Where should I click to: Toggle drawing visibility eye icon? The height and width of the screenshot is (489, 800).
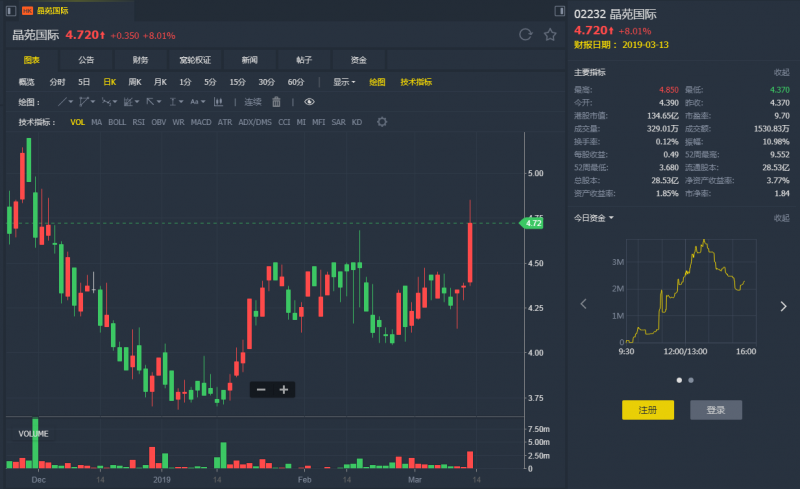pyautogui.click(x=309, y=102)
